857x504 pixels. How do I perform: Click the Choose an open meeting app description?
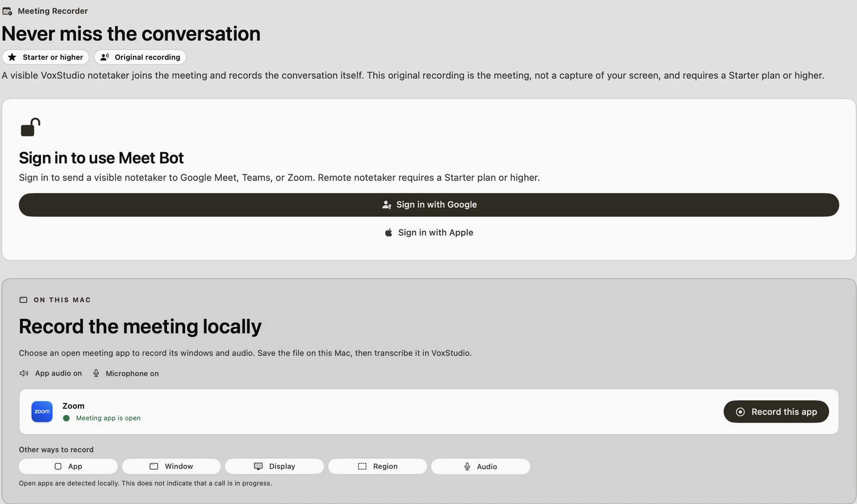click(245, 353)
